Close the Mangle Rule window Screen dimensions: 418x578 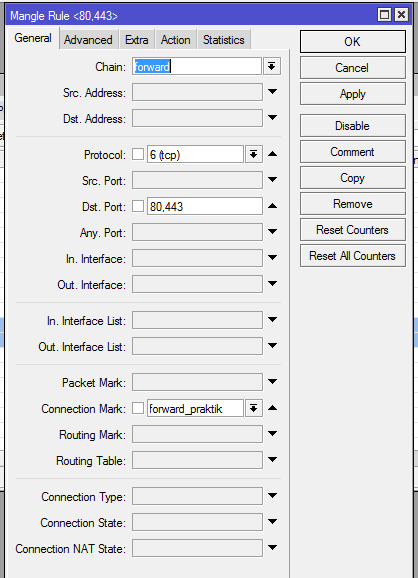click(x=401, y=15)
